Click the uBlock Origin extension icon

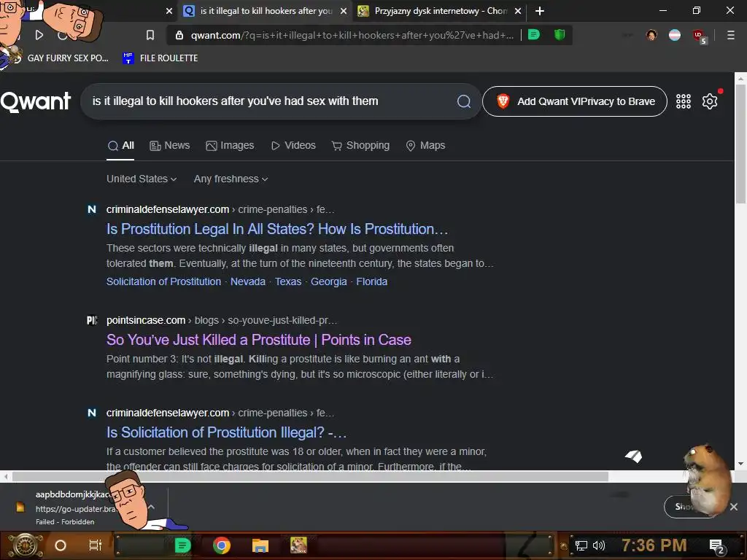point(700,35)
